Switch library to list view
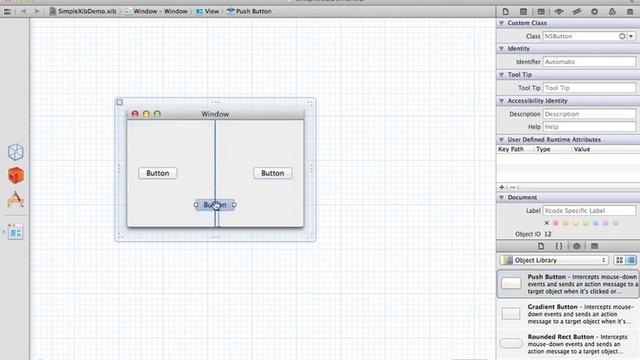640x360 pixels. coord(631,260)
